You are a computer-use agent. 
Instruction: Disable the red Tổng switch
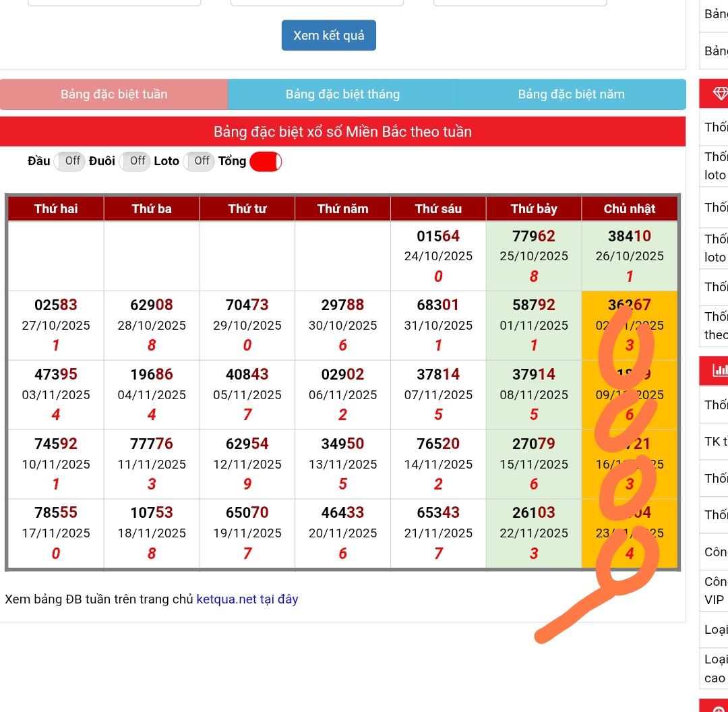[x=266, y=162]
